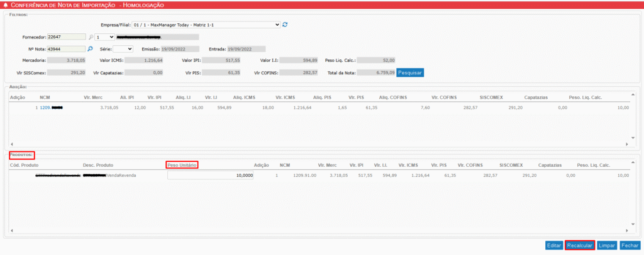Click the blue search icon beside Nº Nota
The width and height of the screenshot is (644, 255).
point(90,48)
